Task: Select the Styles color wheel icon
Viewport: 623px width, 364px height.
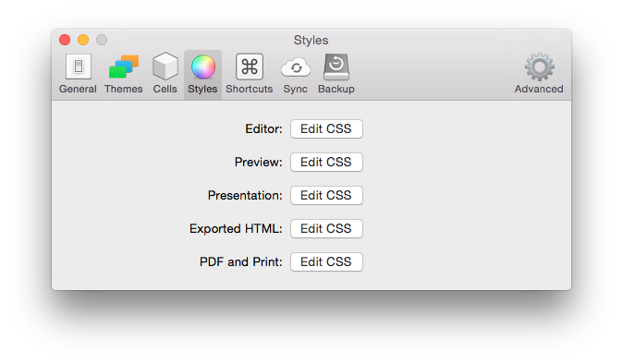Action: click(x=203, y=67)
